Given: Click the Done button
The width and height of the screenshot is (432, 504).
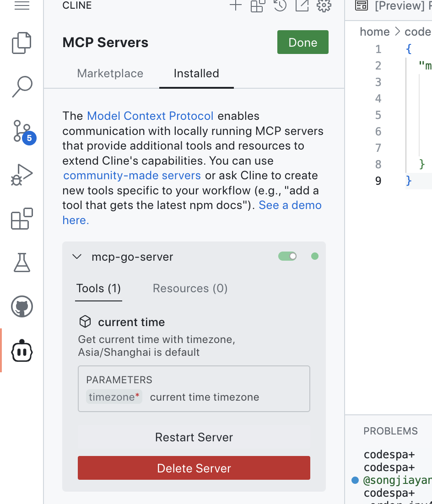Looking at the screenshot, I should (302, 42).
